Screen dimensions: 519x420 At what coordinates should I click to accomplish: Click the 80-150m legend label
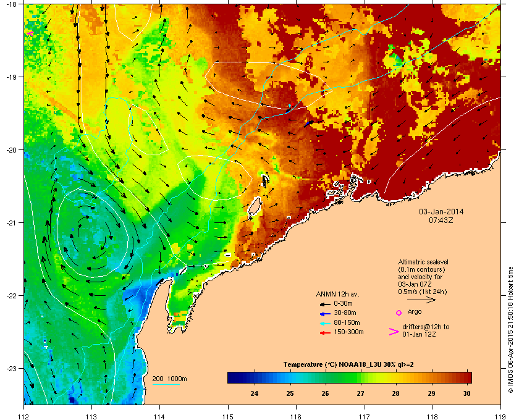(347, 322)
